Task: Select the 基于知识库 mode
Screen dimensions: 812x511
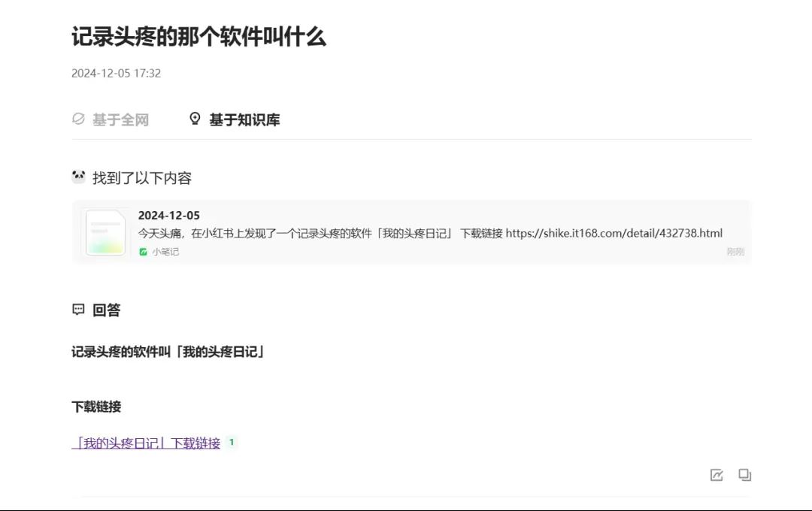Action: click(245, 119)
